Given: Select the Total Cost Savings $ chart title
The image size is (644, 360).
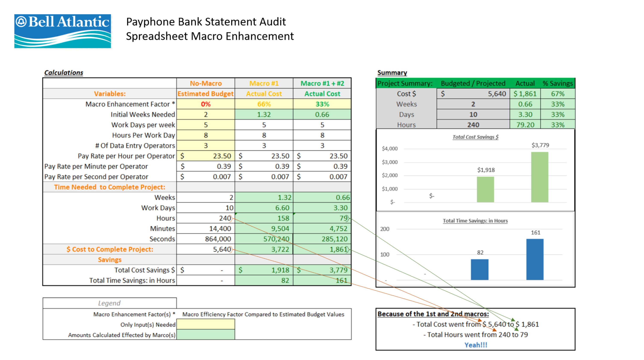Looking at the screenshot, I should pyautogui.click(x=475, y=137).
